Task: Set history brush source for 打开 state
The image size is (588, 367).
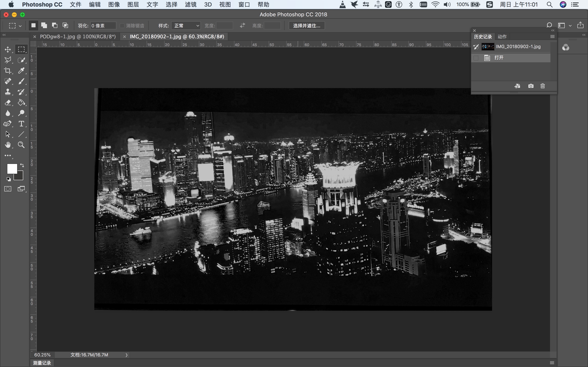Action: (476, 58)
